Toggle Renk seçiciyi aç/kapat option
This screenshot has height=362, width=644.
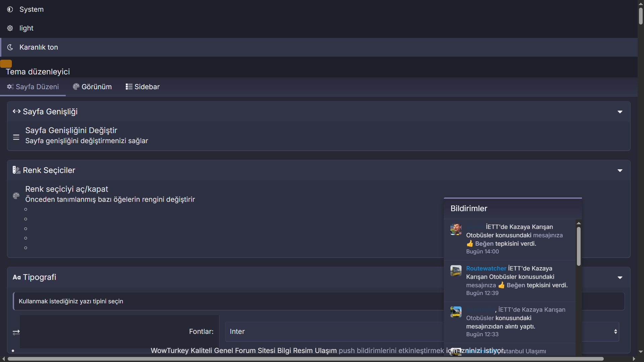click(x=67, y=189)
